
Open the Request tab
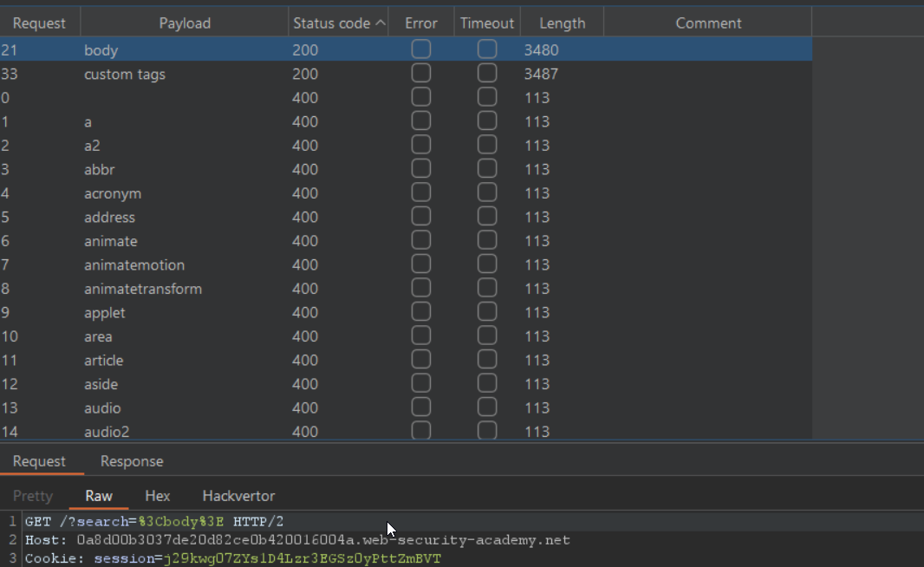pos(39,461)
